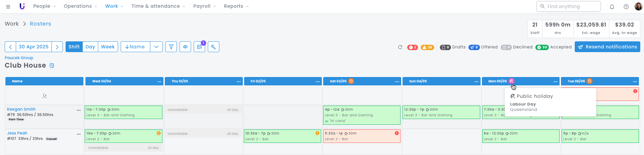Open Keegan Smith's row options menu
The height and width of the screenshot is (155, 644).
79,110
